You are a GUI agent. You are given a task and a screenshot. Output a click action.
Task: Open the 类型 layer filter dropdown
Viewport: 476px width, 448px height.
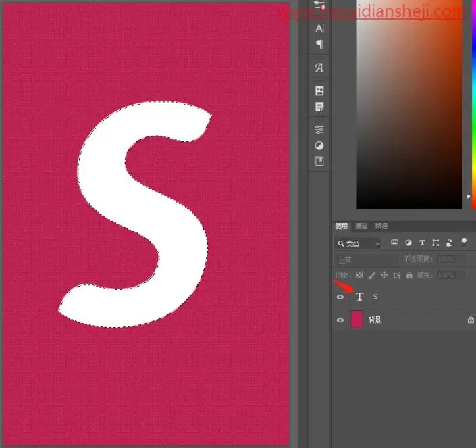click(358, 243)
